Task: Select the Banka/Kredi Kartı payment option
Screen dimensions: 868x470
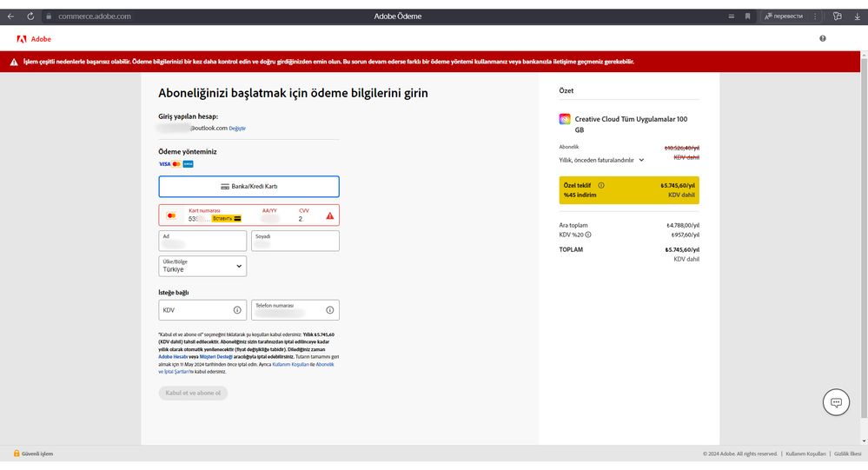Action: coord(248,187)
